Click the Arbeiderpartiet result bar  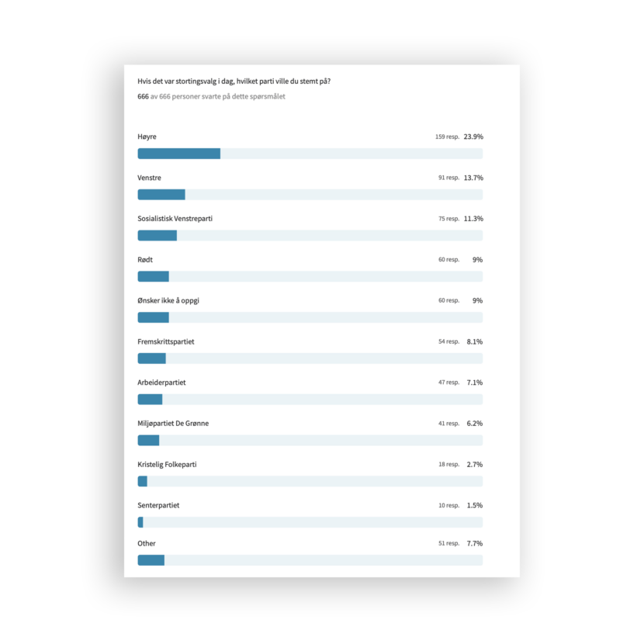click(310, 400)
